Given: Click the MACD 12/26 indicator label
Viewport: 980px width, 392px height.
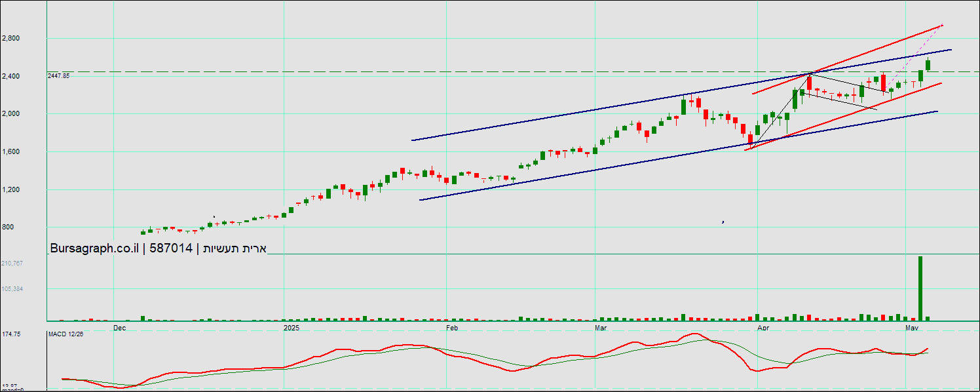Looking at the screenshot, I should (66, 334).
